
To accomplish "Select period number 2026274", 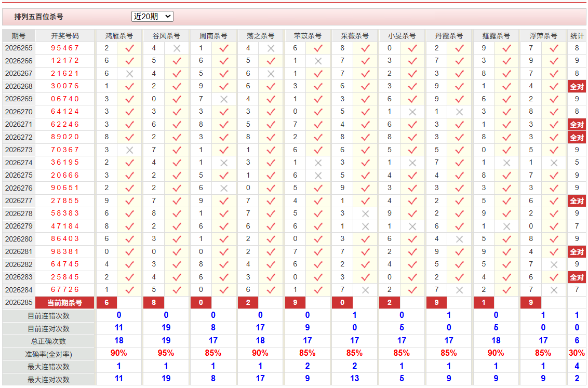I will point(19,163).
